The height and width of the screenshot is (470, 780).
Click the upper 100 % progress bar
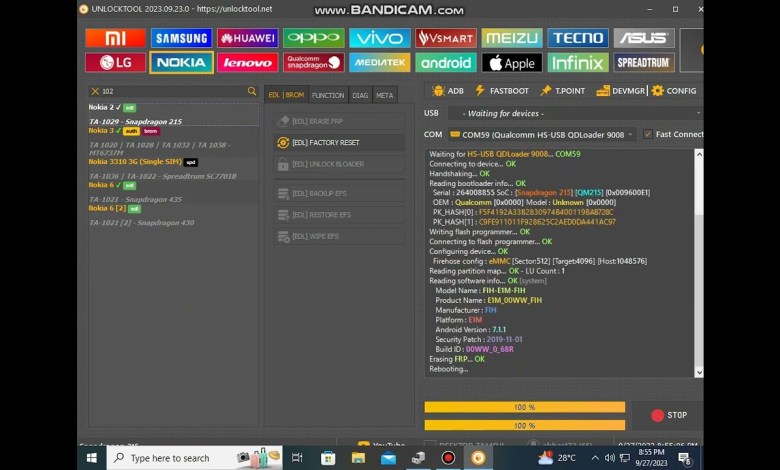(x=525, y=407)
